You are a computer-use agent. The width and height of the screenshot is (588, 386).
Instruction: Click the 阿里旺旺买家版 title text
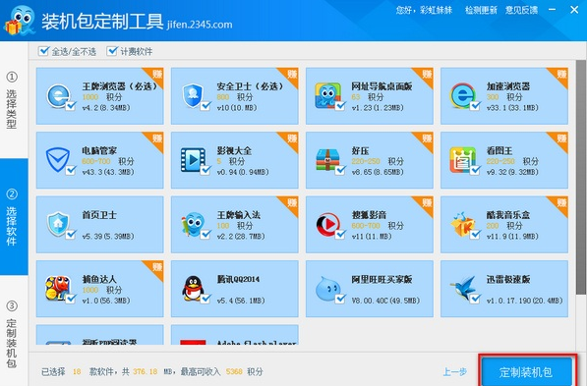click(x=382, y=279)
